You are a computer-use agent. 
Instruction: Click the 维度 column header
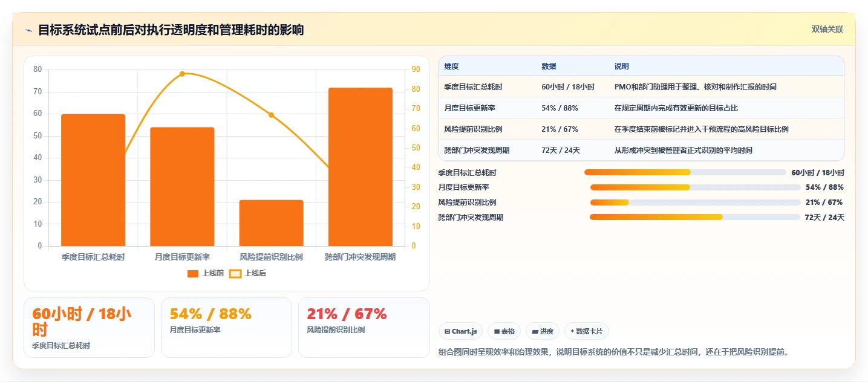451,66
